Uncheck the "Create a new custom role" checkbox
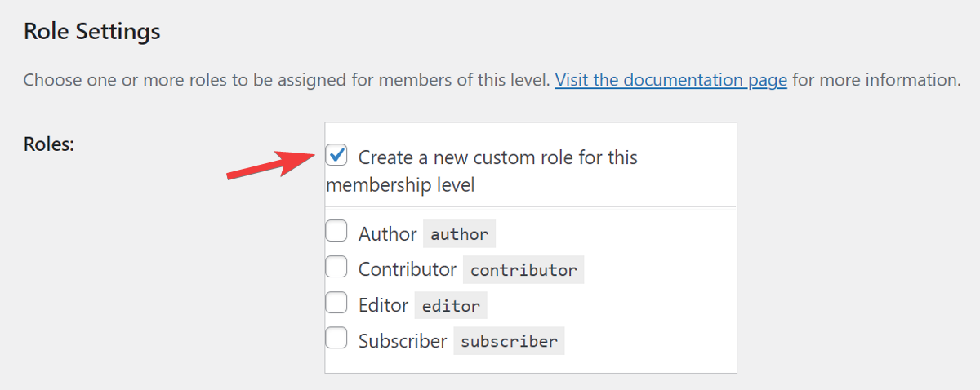The width and height of the screenshot is (980, 390). pyautogui.click(x=336, y=155)
